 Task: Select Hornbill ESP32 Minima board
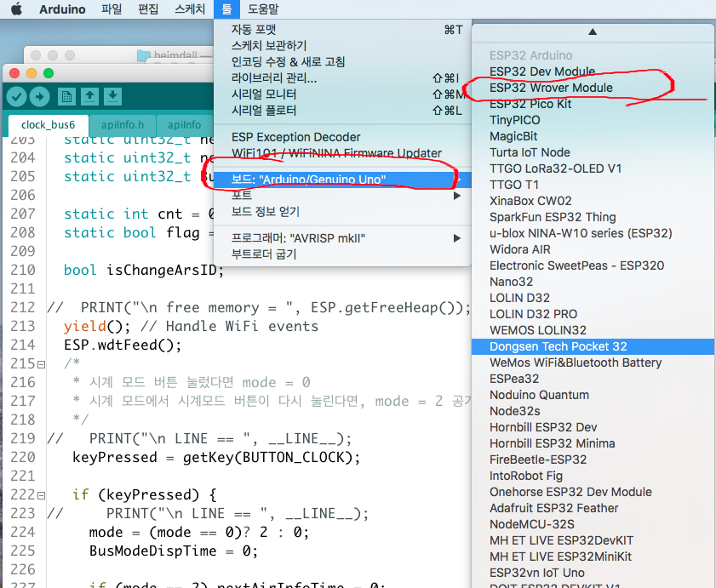593,443
